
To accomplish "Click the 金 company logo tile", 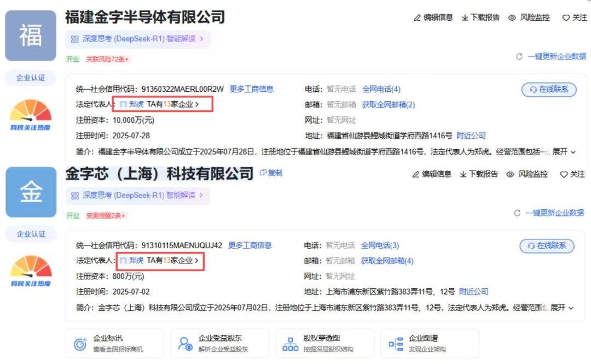I will pyautogui.click(x=31, y=192).
